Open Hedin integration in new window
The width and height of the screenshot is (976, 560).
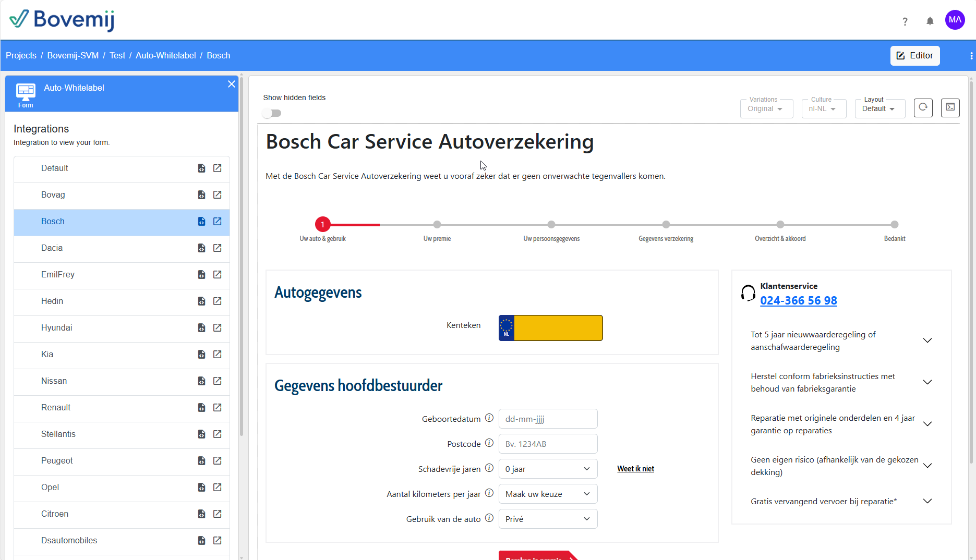coord(218,301)
